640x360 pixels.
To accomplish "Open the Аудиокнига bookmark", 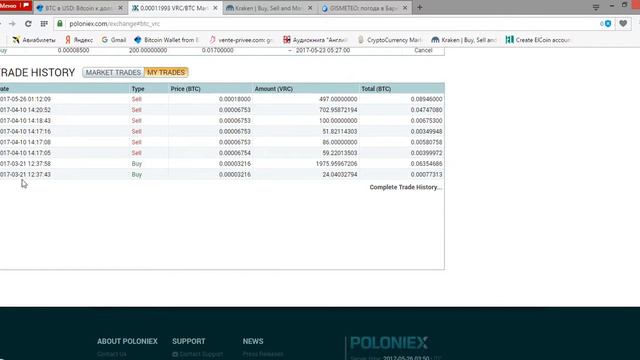I will tap(315, 40).
